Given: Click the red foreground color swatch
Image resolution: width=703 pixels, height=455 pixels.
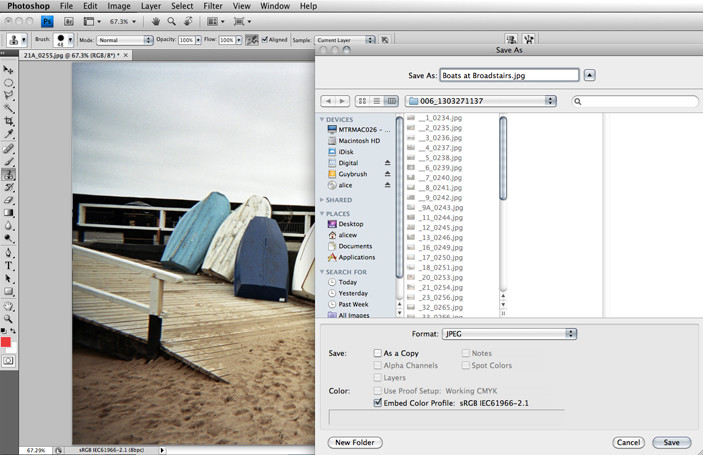Looking at the screenshot, I should click(x=7, y=342).
